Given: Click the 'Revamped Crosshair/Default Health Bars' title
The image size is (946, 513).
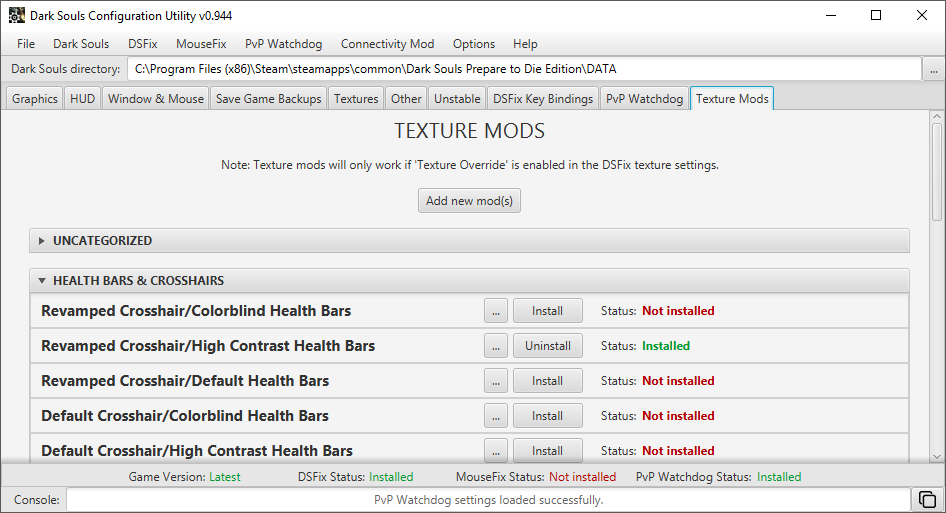Looking at the screenshot, I should (185, 381).
